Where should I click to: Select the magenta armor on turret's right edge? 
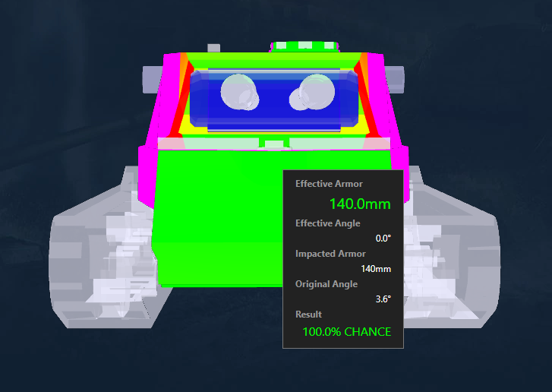(383, 99)
